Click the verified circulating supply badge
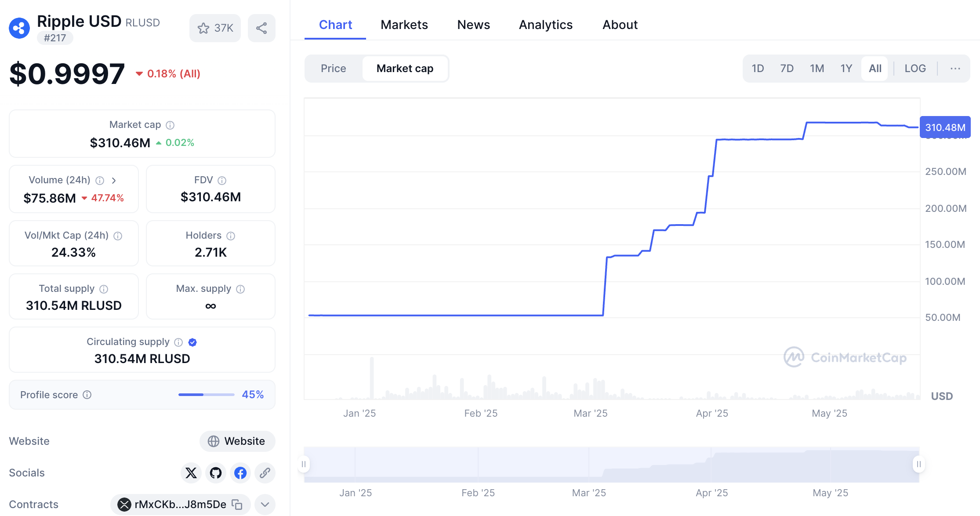This screenshot has height=516, width=980. 192,342
